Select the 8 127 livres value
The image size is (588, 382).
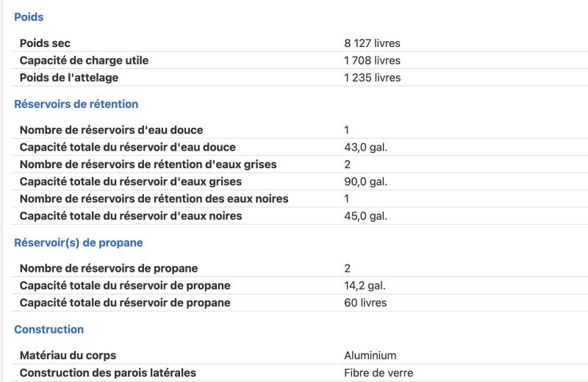372,43
